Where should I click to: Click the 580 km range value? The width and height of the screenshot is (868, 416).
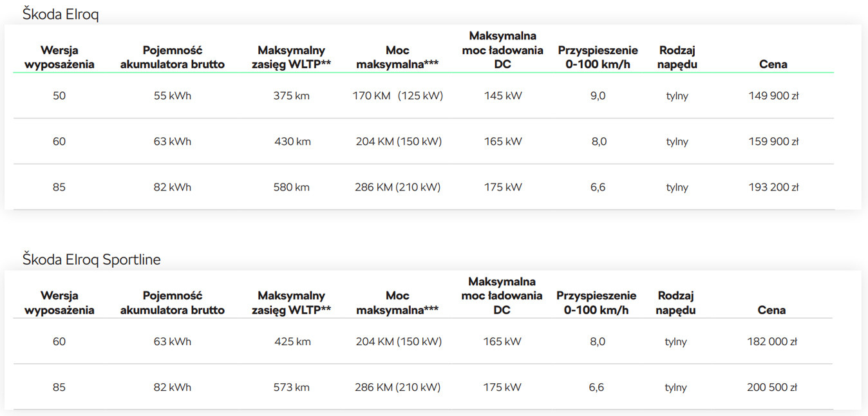(x=291, y=187)
